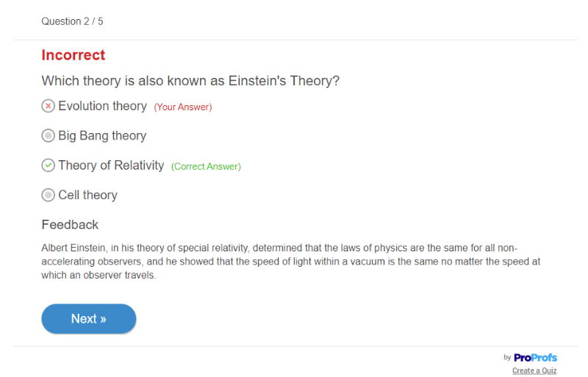The image size is (588, 377).
Task: Click the Einstein's Theory question text
Action: [x=190, y=81]
